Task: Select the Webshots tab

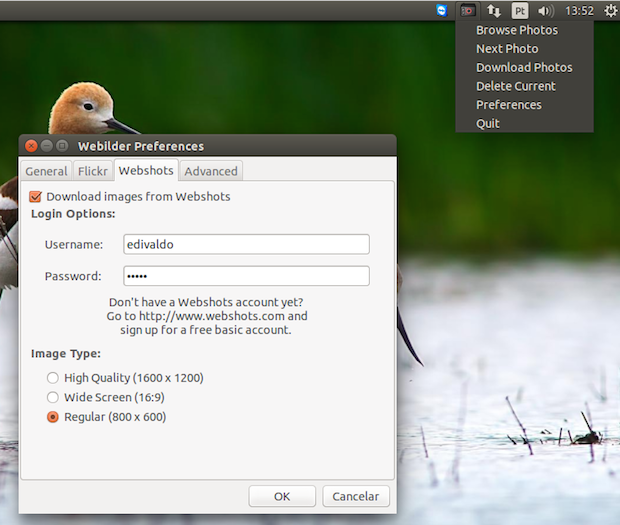Action: point(146,170)
